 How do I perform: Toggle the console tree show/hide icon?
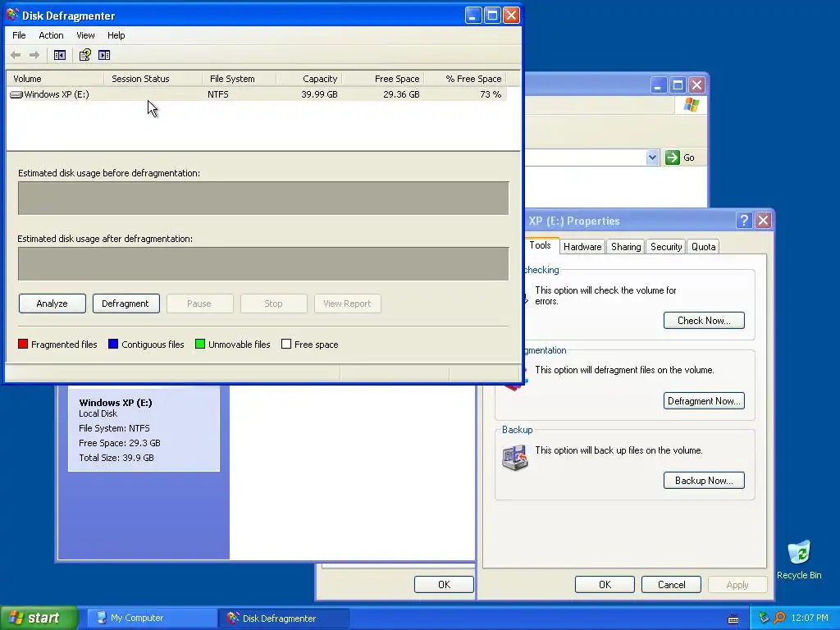(59, 55)
